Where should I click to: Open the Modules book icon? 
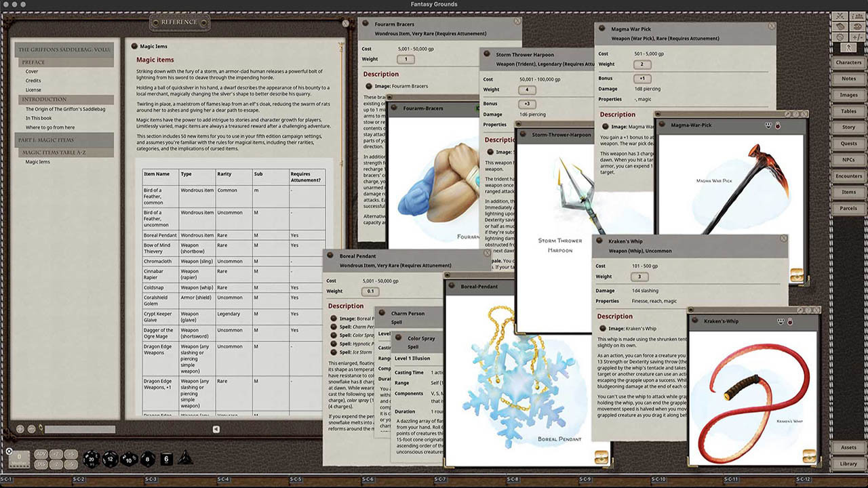pyautogui.click(x=840, y=26)
